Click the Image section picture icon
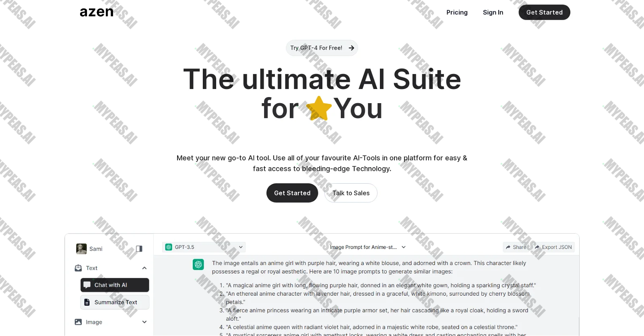 tap(78, 322)
